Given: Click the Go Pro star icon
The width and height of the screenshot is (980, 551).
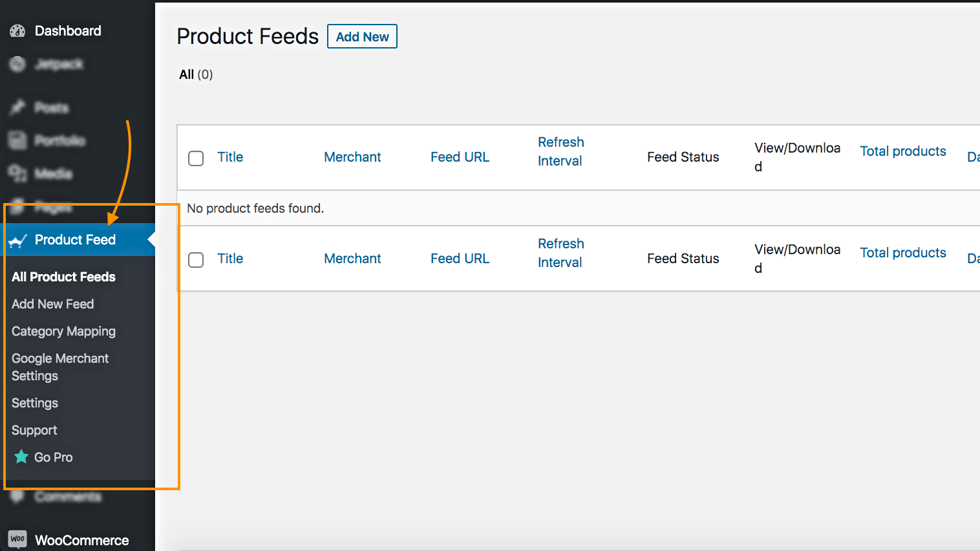Looking at the screenshot, I should coord(21,457).
